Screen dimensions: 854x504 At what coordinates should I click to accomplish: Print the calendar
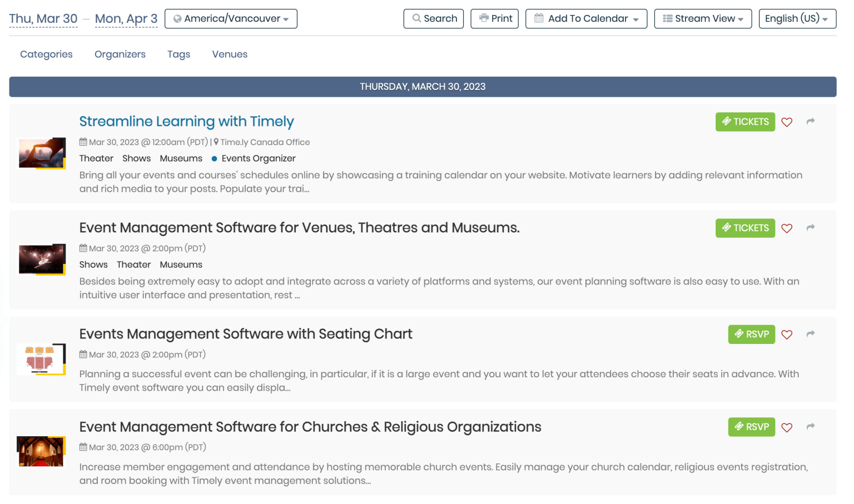(x=495, y=19)
